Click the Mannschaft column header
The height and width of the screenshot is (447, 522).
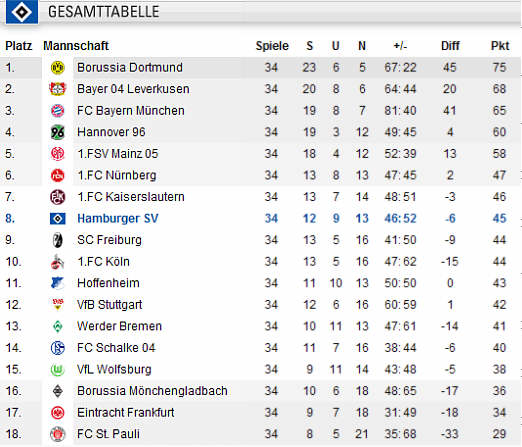click(76, 46)
